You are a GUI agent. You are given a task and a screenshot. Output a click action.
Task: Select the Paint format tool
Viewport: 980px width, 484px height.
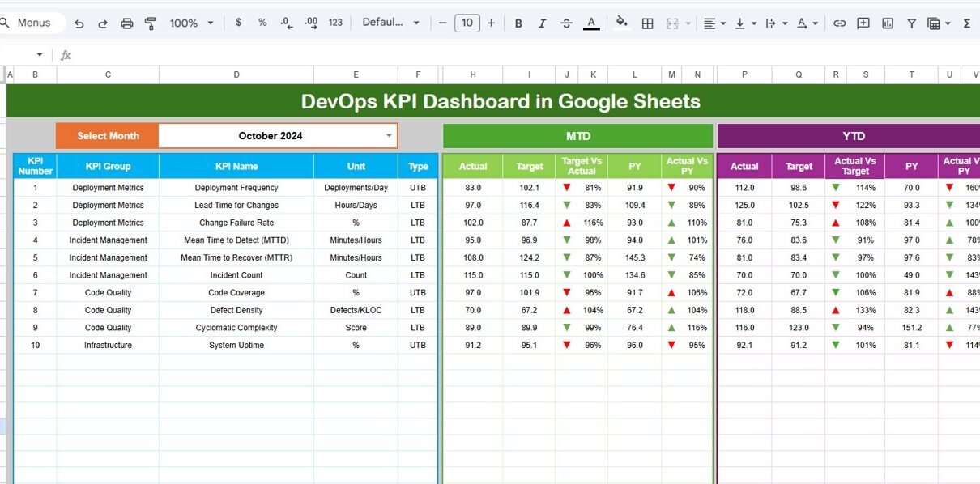150,23
